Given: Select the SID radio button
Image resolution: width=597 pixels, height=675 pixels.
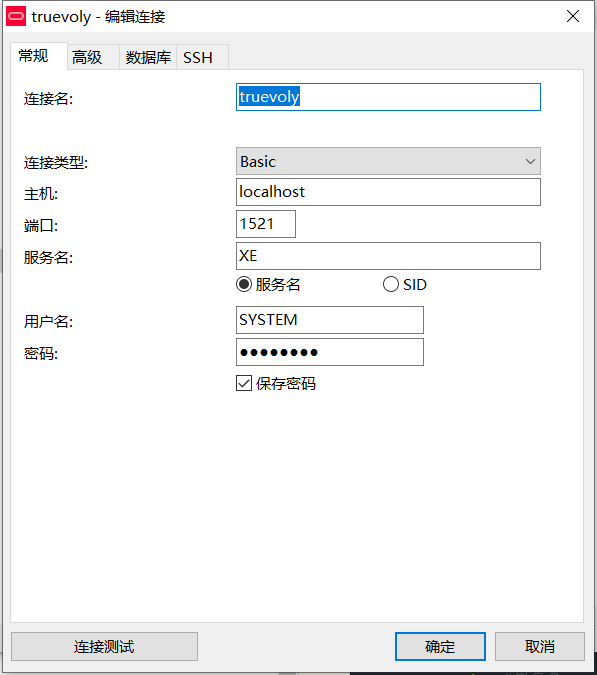Looking at the screenshot, I should tap(391, 284).
